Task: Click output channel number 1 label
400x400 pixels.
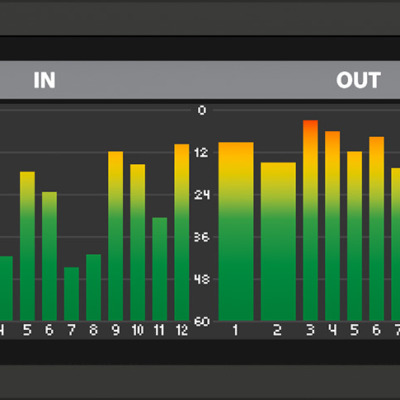Action: [x=235, y=330]
